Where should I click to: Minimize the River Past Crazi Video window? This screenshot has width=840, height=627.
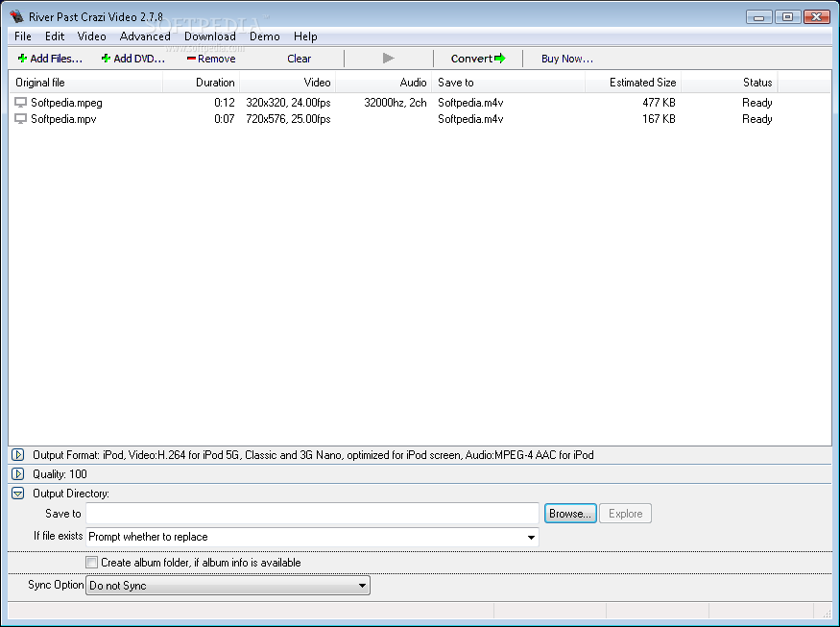(759, 17)
